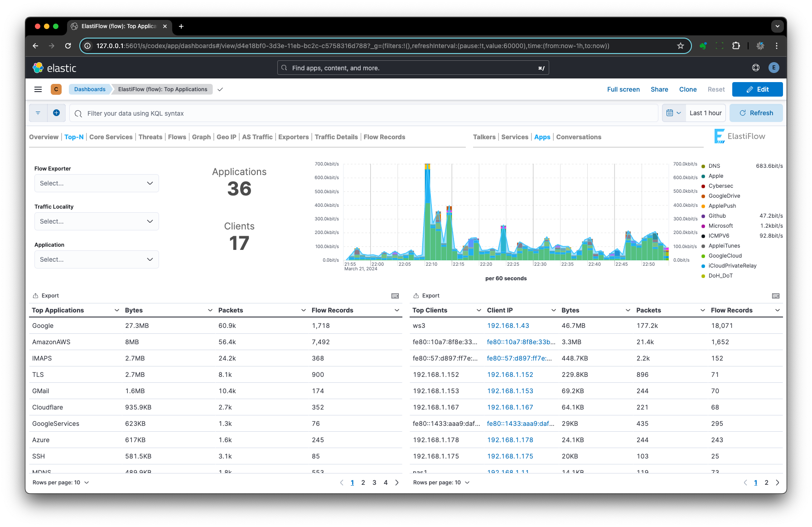
Task: Switch to the Overview tab
Action: 43,137
